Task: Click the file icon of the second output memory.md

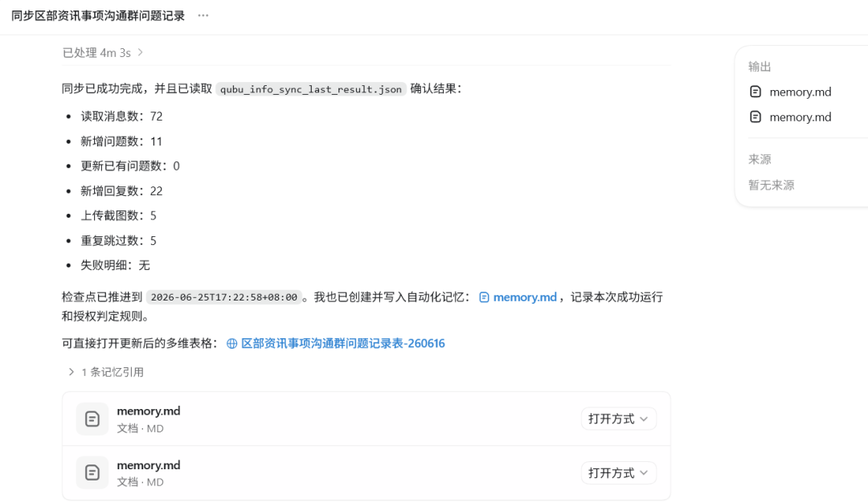Action: click(x=755, y=117)
